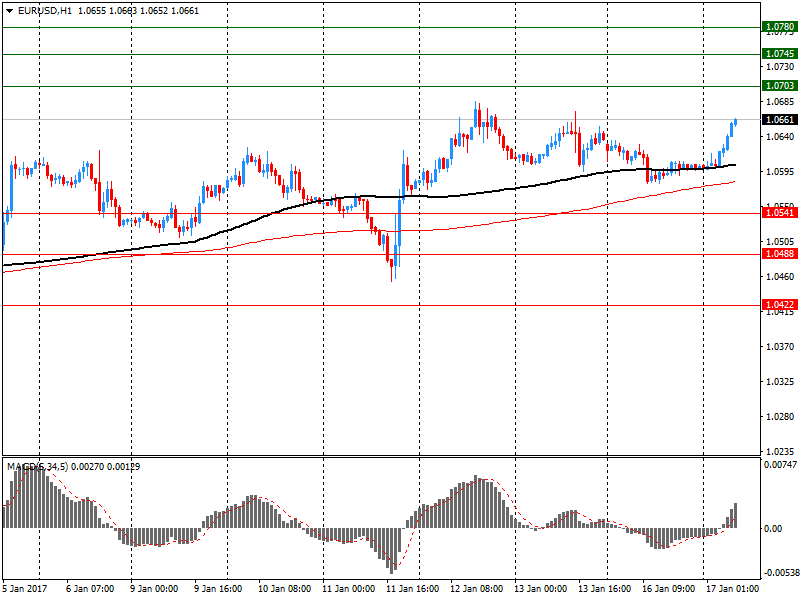The height and width of the screenshot is (600, 800).
Task: Click the 1.0505 price scale value
Action: [x=780, y=241]
